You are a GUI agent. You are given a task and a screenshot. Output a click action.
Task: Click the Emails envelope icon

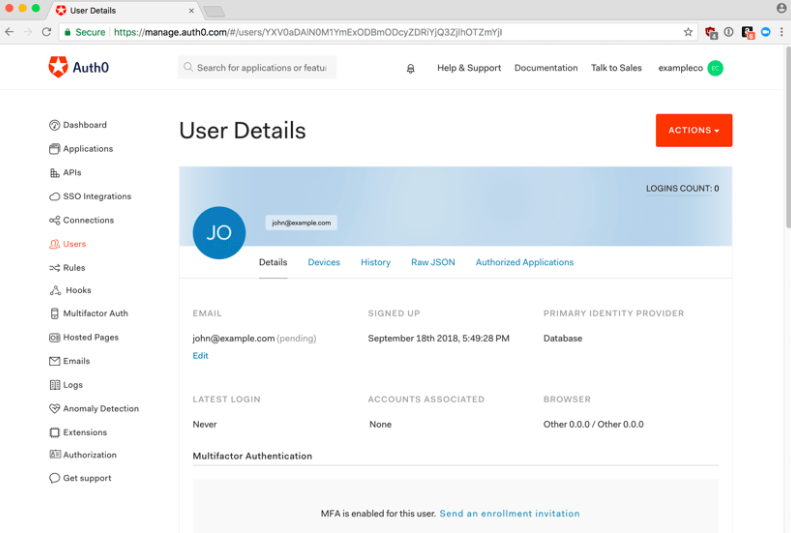(x=54, y=361)
